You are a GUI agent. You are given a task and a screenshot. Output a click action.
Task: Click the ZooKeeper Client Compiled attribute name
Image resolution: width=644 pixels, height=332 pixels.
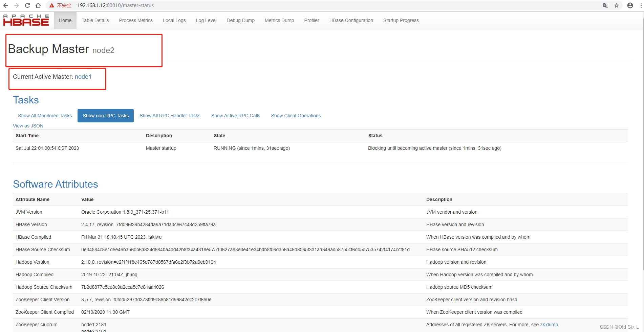(45, 312)
